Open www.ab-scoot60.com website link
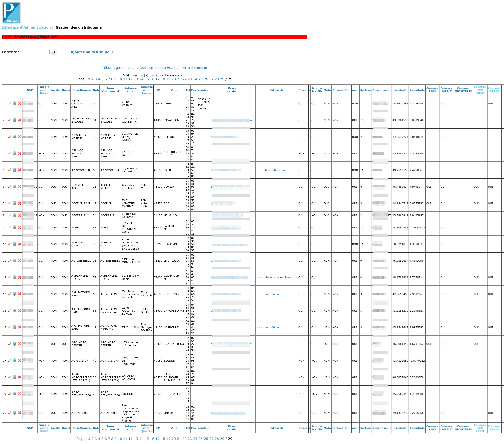Screen dimensions: 504x444 [x=270, y=170]
